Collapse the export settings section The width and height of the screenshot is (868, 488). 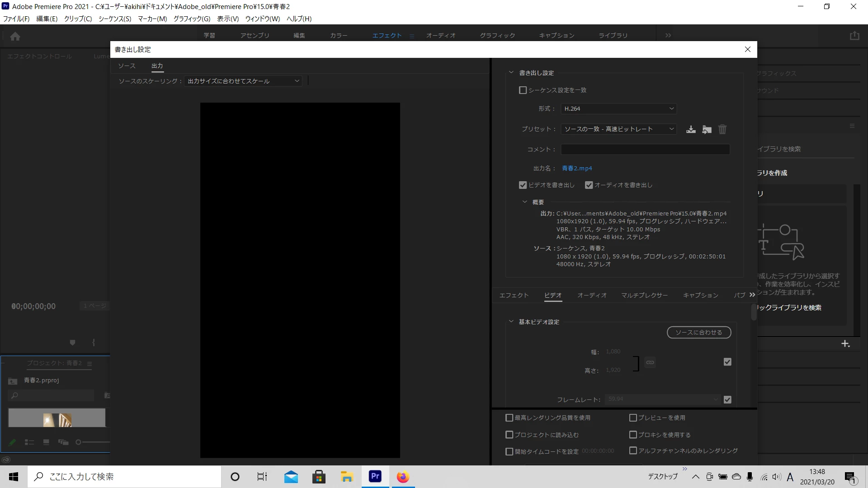click(x=511, y=72)
